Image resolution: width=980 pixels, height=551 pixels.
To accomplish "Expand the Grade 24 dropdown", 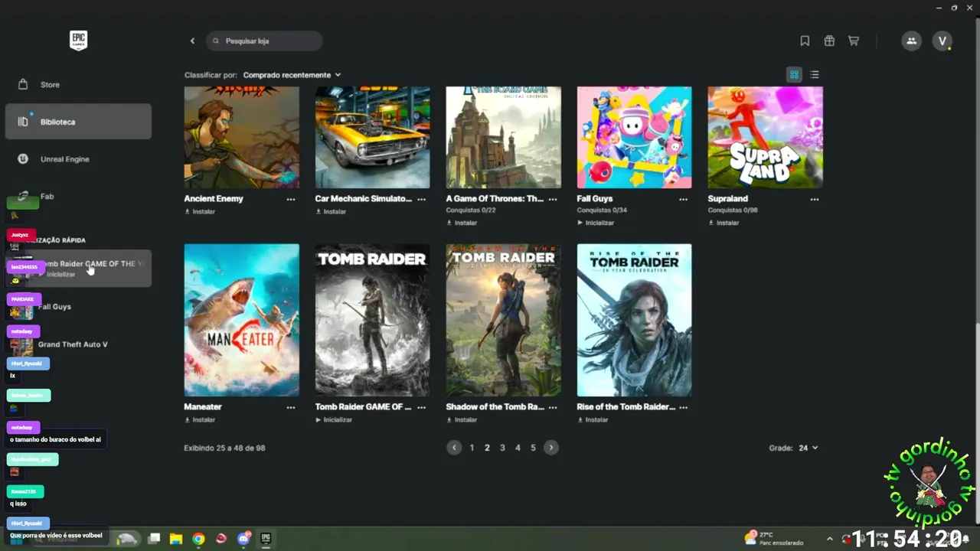I will click(x=808, y=448).
